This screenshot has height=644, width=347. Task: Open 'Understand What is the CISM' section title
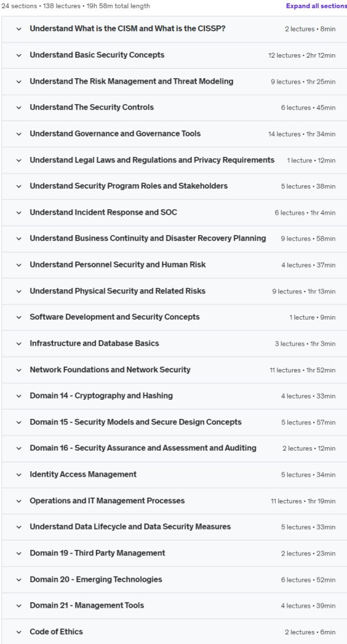pos(128,29)
